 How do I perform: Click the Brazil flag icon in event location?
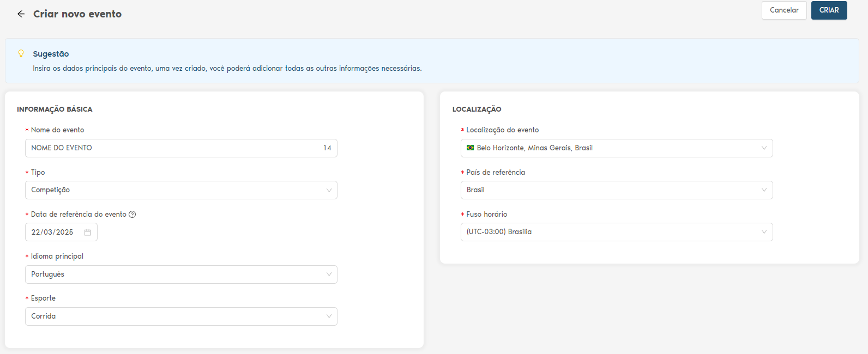(x=470, y=148)
